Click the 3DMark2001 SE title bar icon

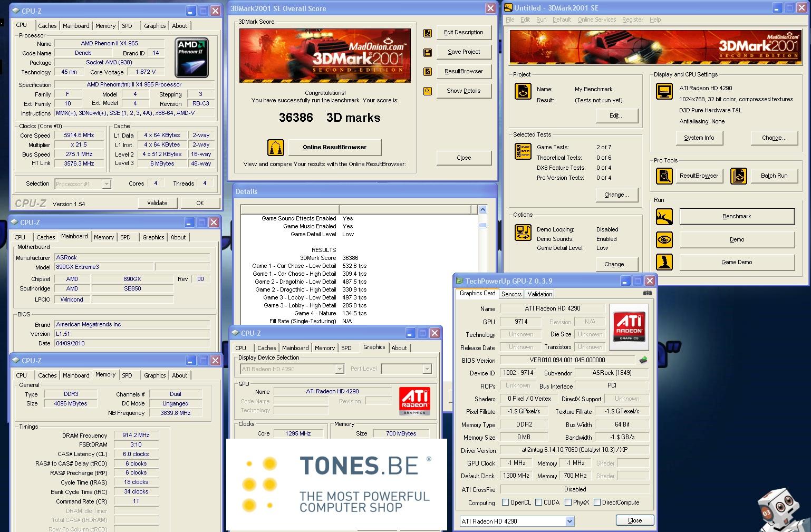[508, 8]
